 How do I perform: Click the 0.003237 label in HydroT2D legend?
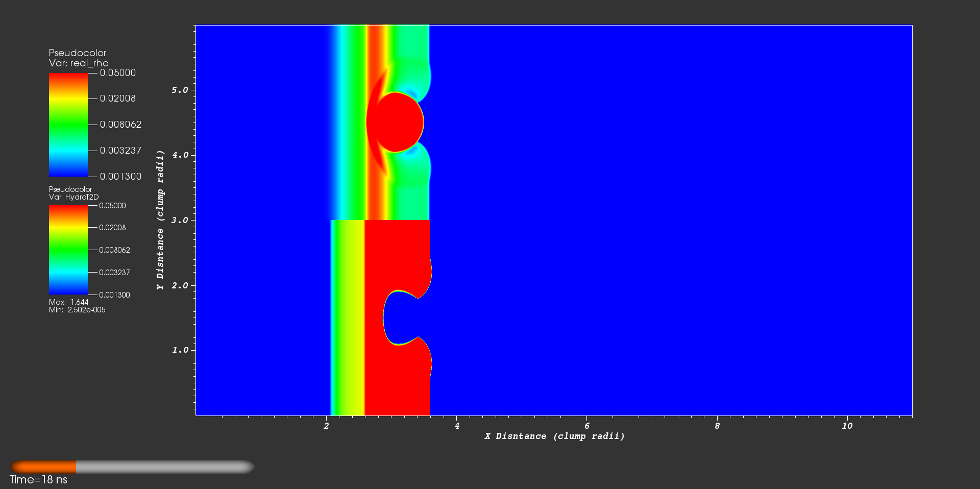pyautogui.click(x=114, y=273)
